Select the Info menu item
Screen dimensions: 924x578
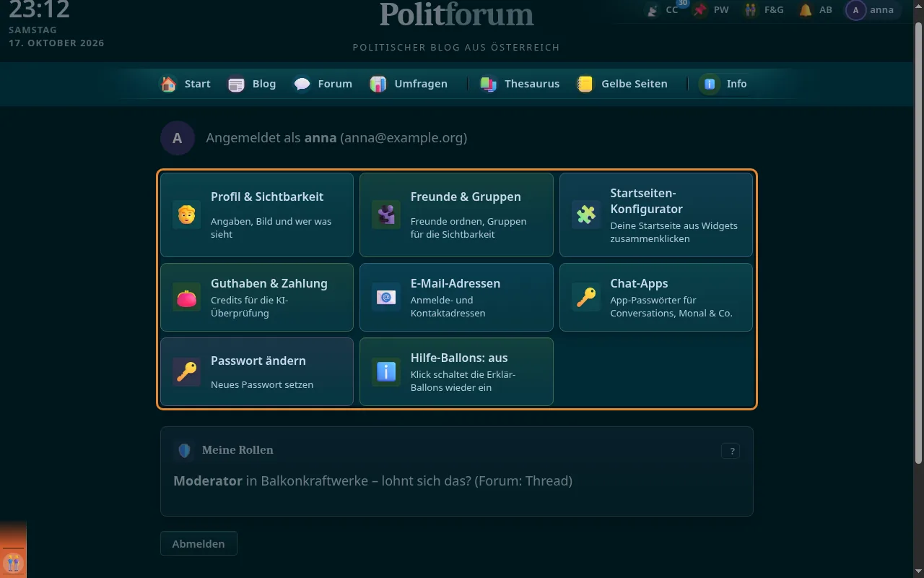coord(724,84)
